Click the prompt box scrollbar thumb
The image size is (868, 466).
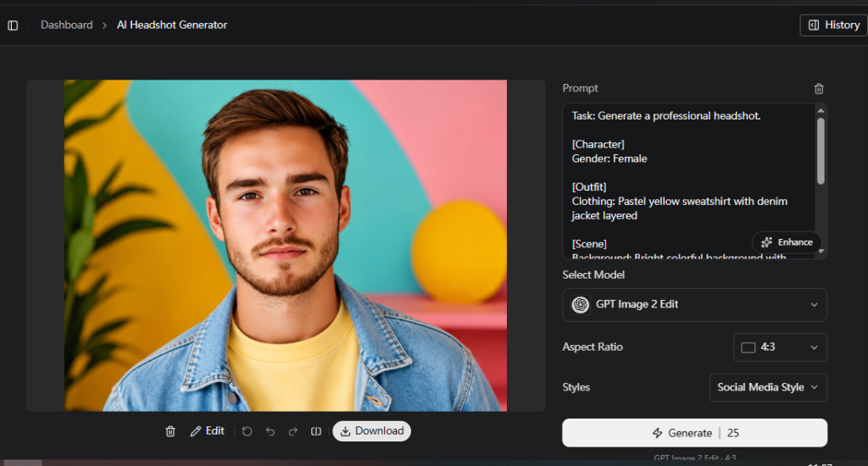tap(821, 151)
